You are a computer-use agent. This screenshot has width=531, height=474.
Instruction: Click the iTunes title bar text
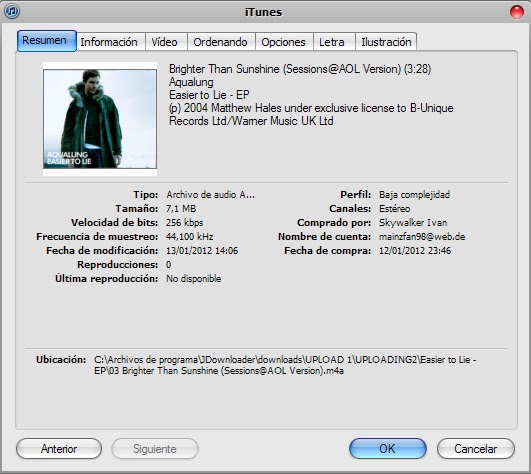[x=263, y=12]
